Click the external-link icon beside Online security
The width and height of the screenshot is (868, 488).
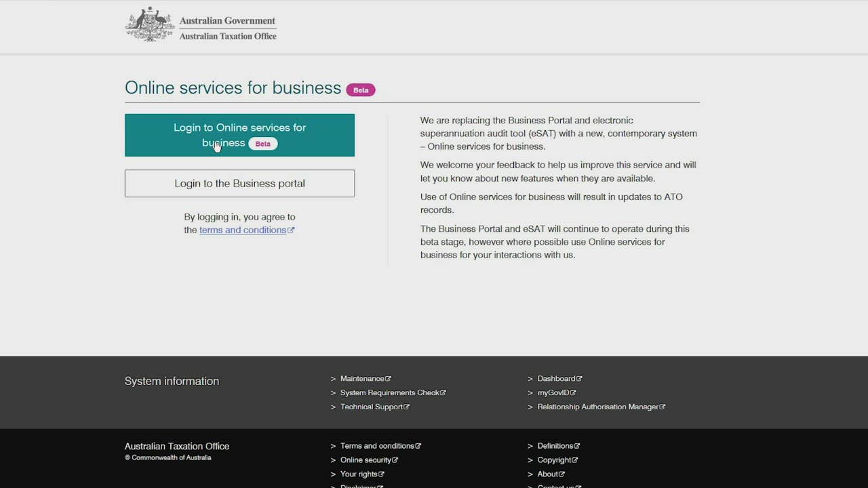pyautogui.click(x=395, y=460)
